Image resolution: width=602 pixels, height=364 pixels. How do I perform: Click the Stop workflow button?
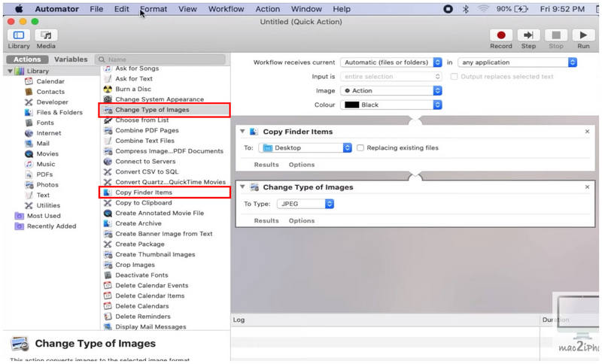(x=556, y=35)
